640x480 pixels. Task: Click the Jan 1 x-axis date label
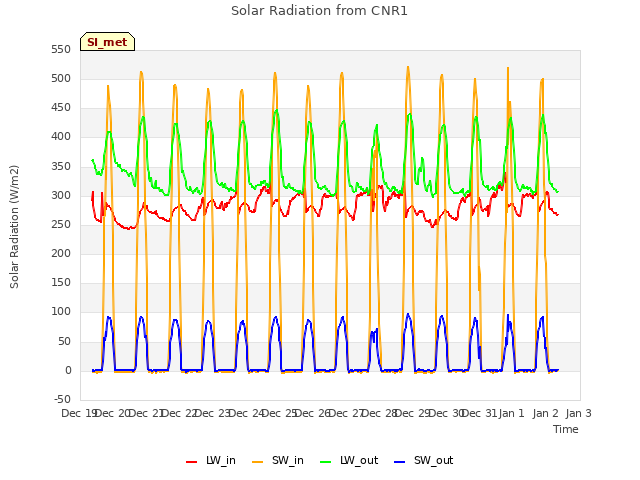(x=511, y=413)
